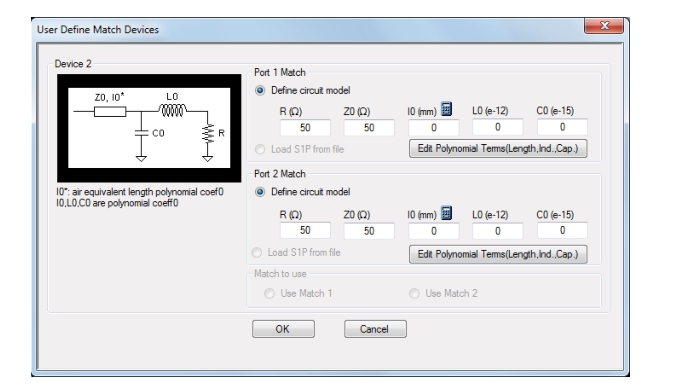Focus the Port 2 C0 (e-15) field
Screen dimensions: 678x392
(562, 230)
